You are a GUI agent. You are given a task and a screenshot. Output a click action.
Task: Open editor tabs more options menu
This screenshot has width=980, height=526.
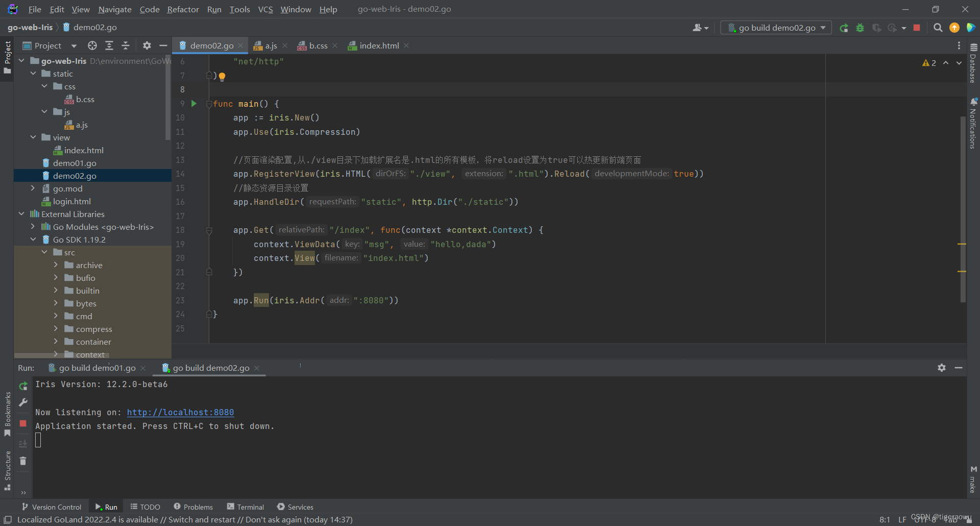tap(959, 45)
